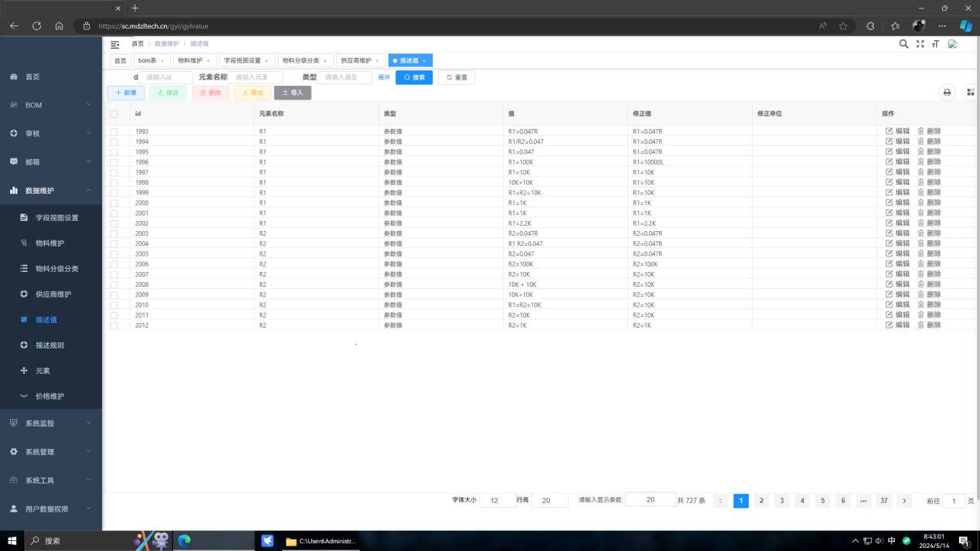Open favorites list icon
The width and height of the screenshot is (980, 551).
(x=895, y=26)
